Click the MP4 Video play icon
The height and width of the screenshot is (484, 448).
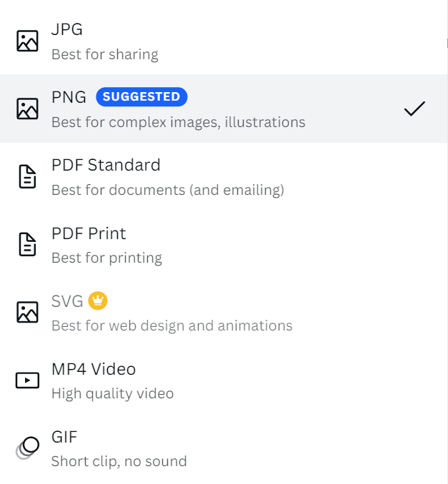pyautogui.click(x=27, y=380)
